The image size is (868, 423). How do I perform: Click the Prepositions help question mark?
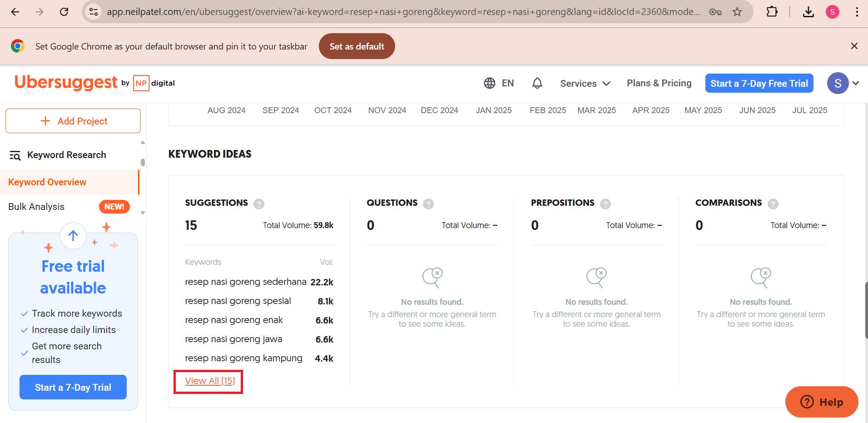pyautogui.click(x=605, y=204)
